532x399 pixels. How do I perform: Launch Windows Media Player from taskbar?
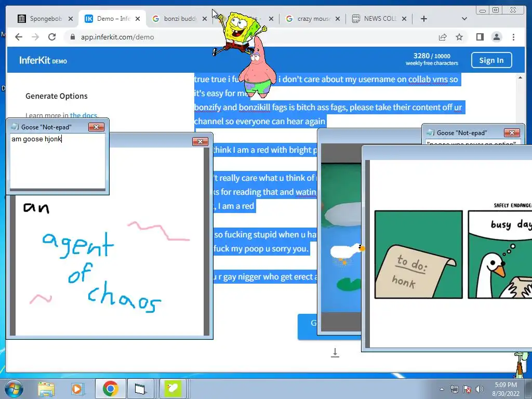[77, 389]
